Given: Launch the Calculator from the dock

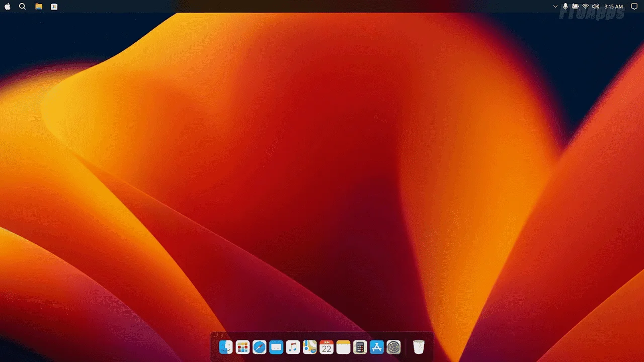Looking at the screenshot, I should (x=360, y=347).
